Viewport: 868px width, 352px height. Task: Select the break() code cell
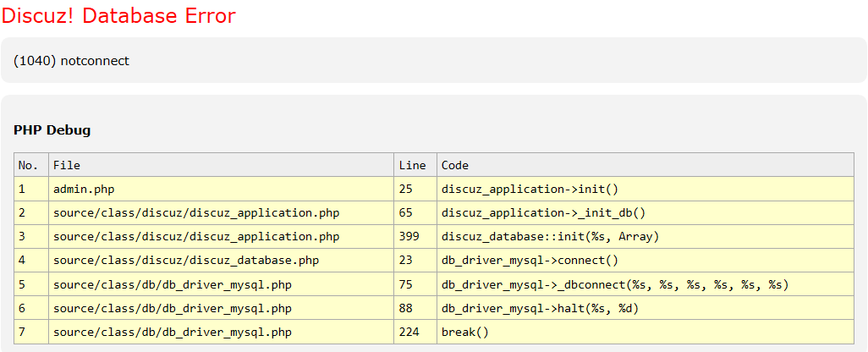coord(465,332)
